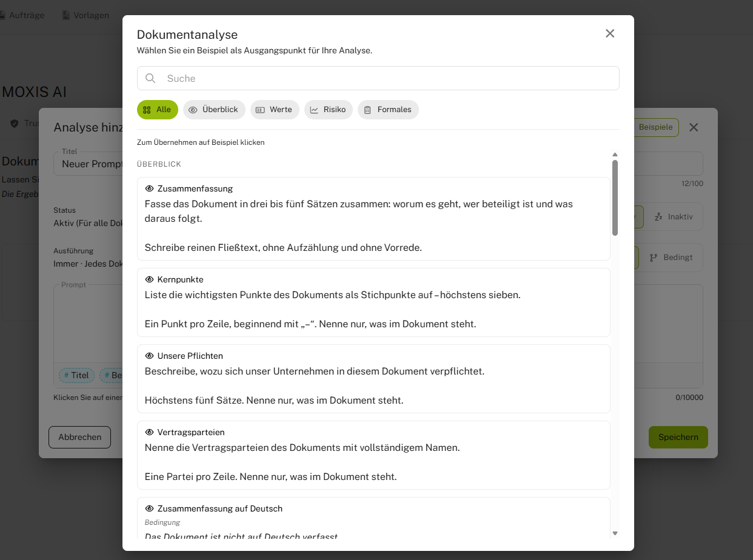
Task: Click the eye icon beside Unsere Pflichten
Action: coord(149,356)
